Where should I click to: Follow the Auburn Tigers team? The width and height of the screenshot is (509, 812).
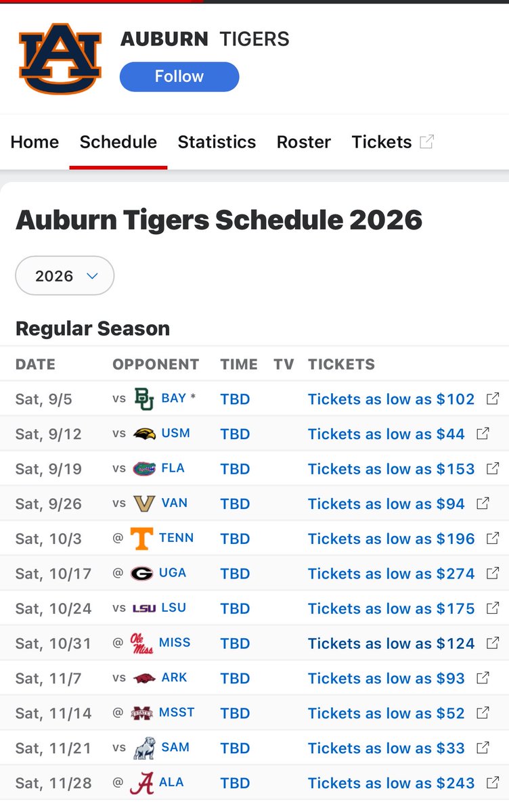tap(179, 76)
